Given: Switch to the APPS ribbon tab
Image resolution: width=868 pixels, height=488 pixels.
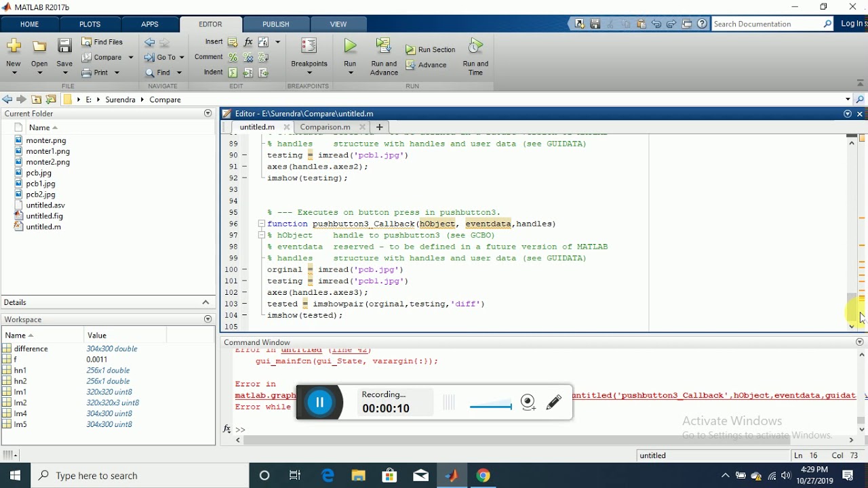Looking at the screenshot, I should click(150, 24).
